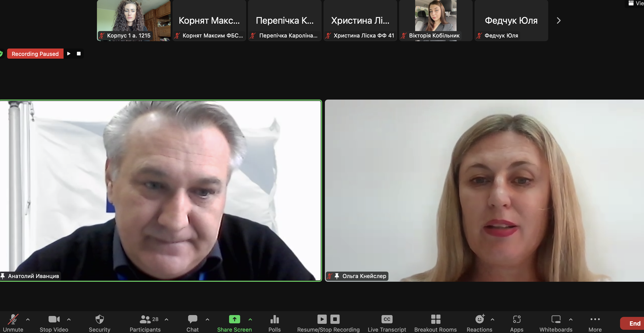
Task: Click the pin icon beside Анатолий Иванцив
Action: click(3, 276)
